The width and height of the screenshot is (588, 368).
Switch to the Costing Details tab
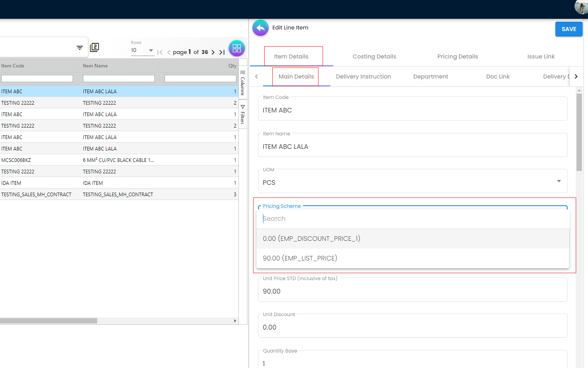click(374, 57)
